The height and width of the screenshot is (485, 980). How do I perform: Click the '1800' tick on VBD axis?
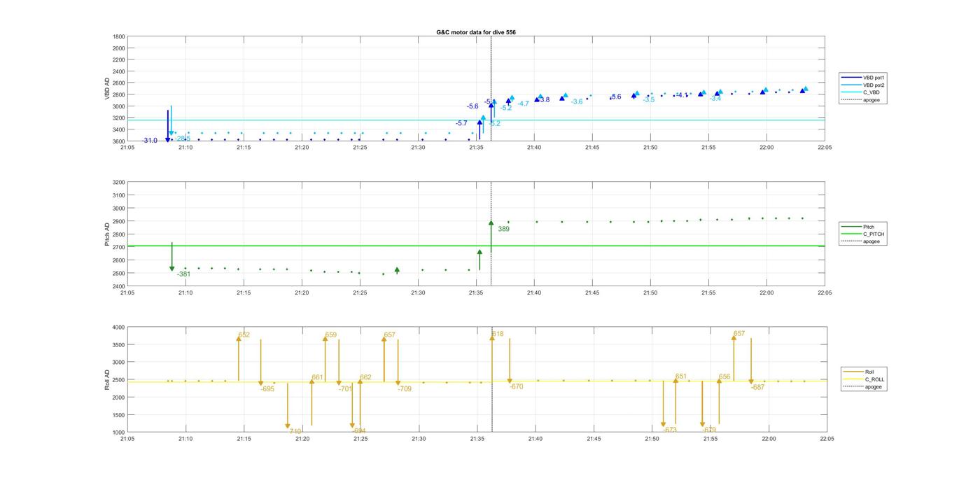click(119, 36)
